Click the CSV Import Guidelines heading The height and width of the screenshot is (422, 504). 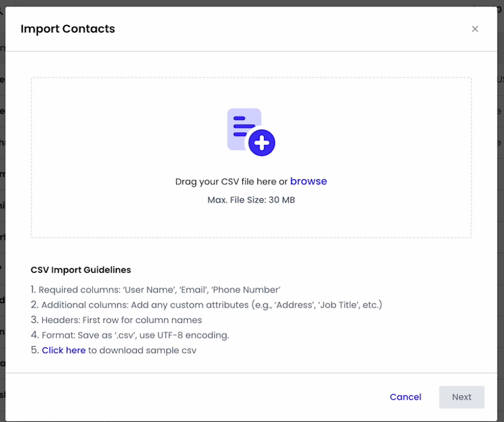tap(81, 270)
